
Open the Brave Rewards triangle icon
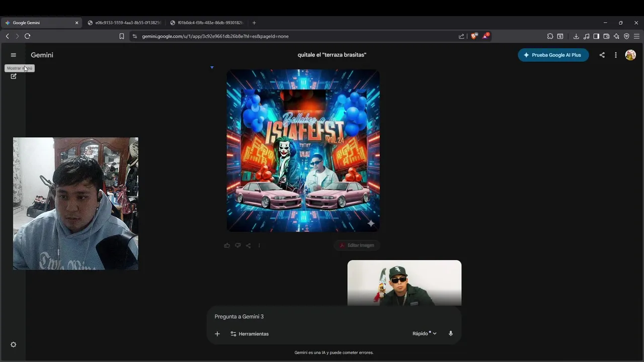pos(486,36)
